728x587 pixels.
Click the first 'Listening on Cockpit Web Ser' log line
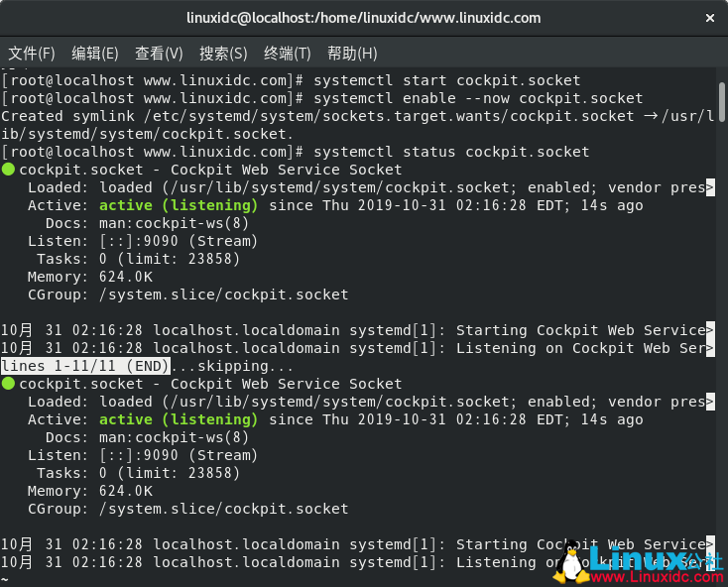(x=357, y=348)
